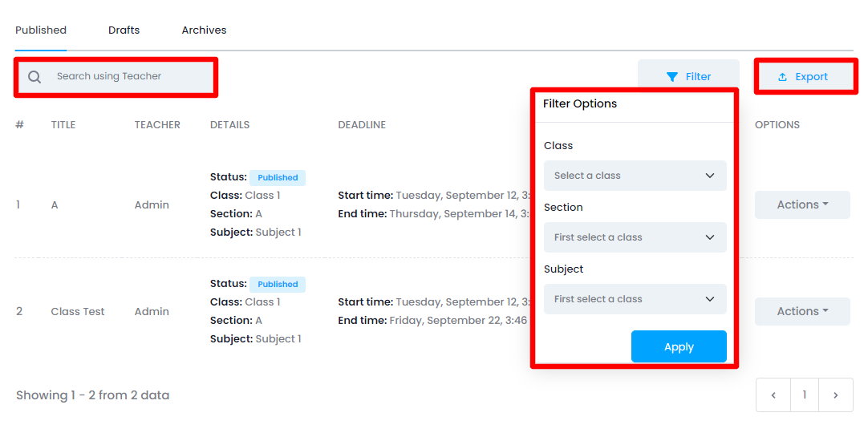This screenshot has height=429, width=868.
Task: Click the Class Test title
Action: [78, 312]
